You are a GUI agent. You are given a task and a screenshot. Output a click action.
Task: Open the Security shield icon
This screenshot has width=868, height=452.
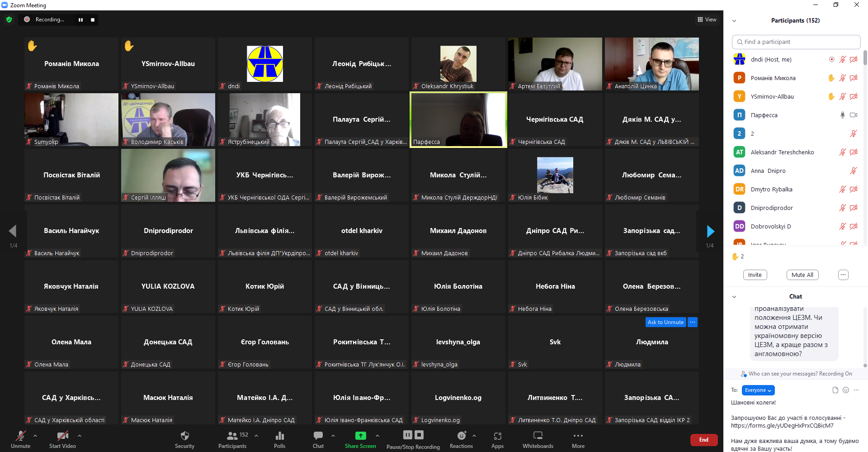point(184,436)
